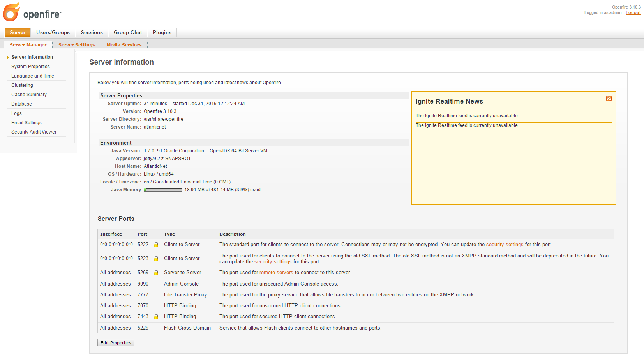Viewport: 644px width, 356px height.
Task: Click the version value Openfire 3.10.3
Action: 160,111
